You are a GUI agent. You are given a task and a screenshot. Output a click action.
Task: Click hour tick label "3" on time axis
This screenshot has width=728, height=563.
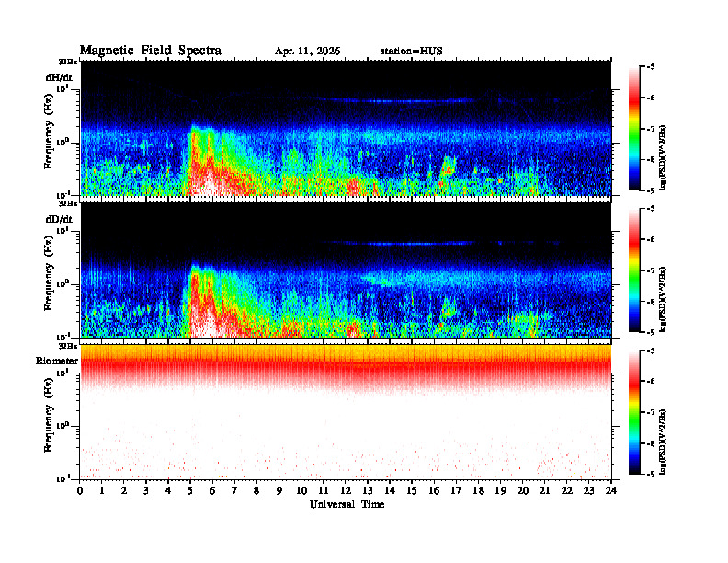(x=146, y=490)
